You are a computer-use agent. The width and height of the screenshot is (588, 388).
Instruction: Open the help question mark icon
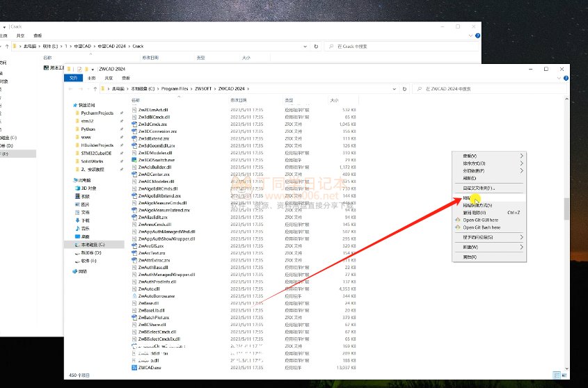(564, 79)
